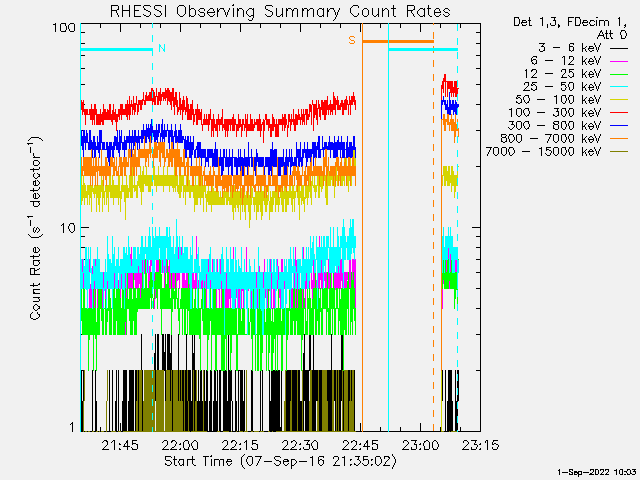Click the 23:00 time axis label
The width and height of the screenshot is (640, 480).
(x=420, y=445)
